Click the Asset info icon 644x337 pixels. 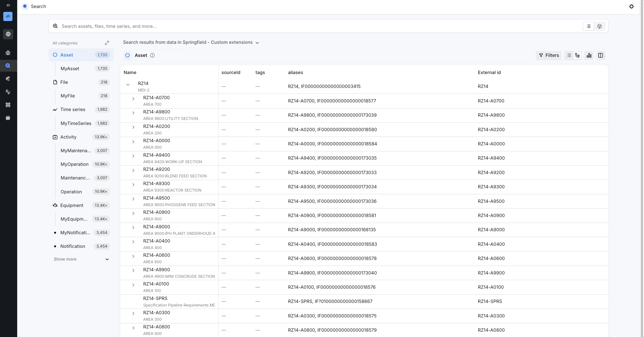[152, 55]
